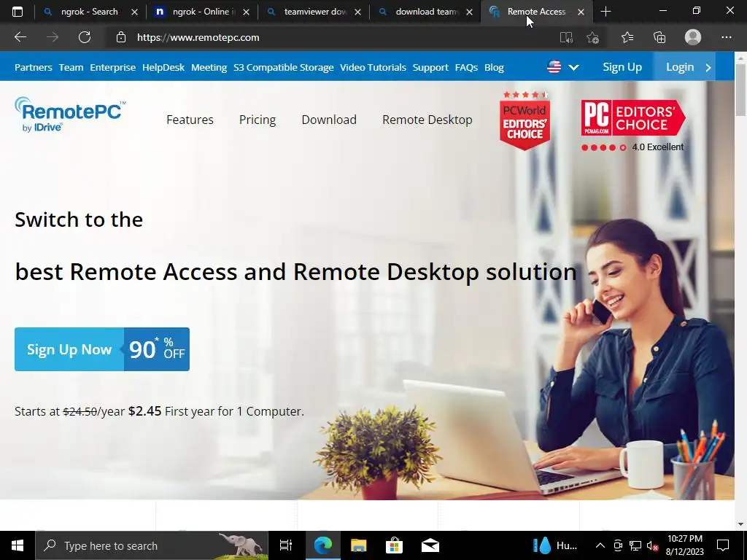This screenshot has height=560, width=747.
Task: Open the Partners link
Action: pyautogui.click(x=34, y=67)
